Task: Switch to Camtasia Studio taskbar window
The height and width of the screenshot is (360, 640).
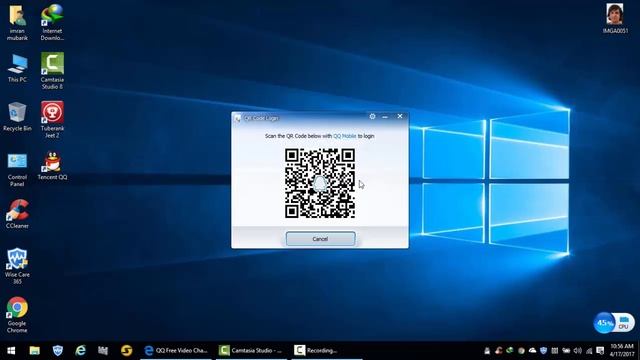Action: 251,351
